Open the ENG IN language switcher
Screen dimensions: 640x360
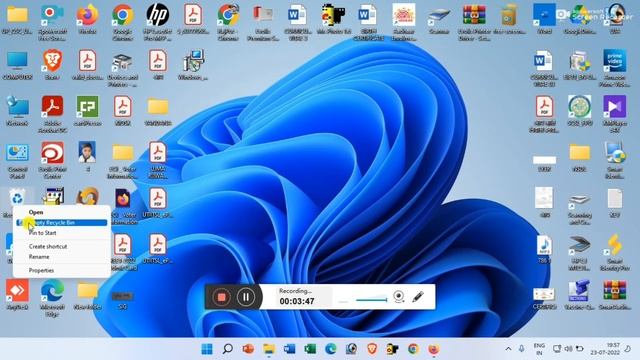(539, 349)
